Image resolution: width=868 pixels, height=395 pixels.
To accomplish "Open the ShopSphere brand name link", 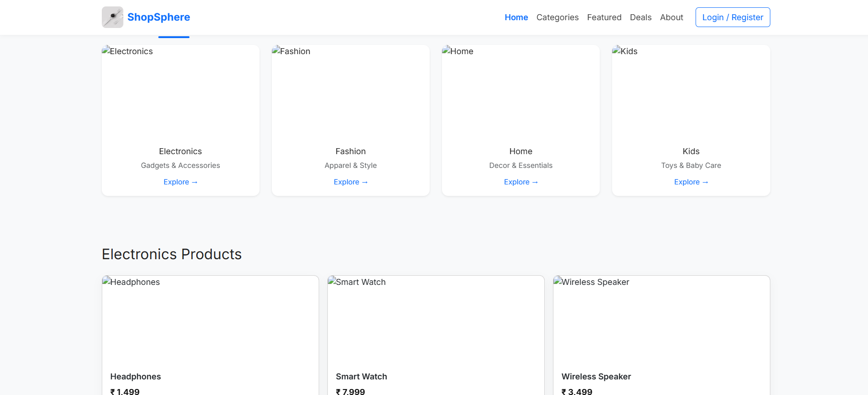I will point(159,17).
